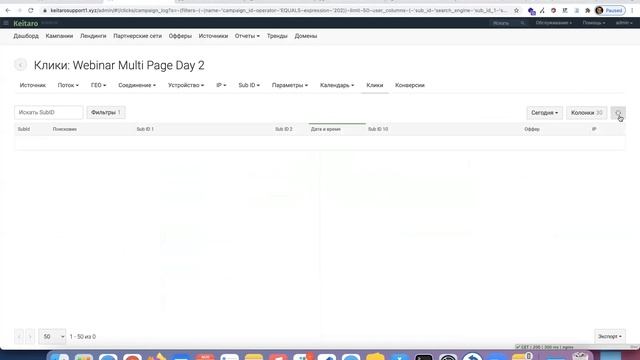Open the Колонки column chooser
Screen dimensions: 640x360
tap(587, 113)
